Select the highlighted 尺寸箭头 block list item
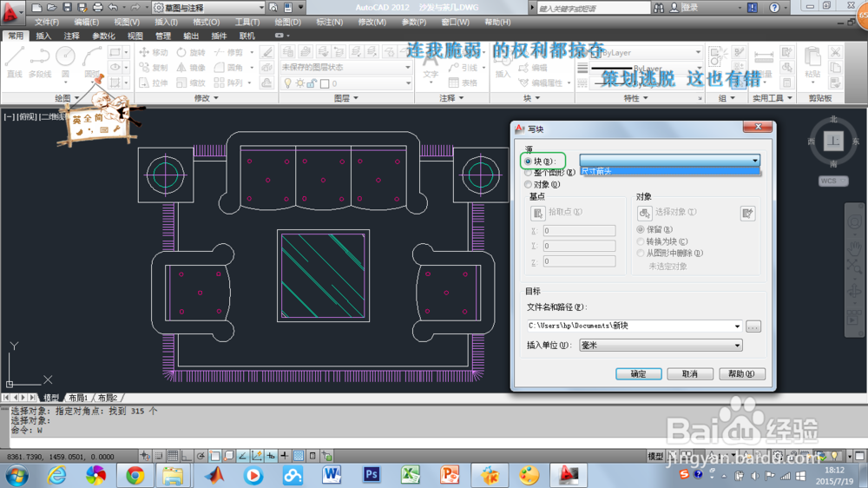The image size is (868, 488). click(x=670, y=172)
